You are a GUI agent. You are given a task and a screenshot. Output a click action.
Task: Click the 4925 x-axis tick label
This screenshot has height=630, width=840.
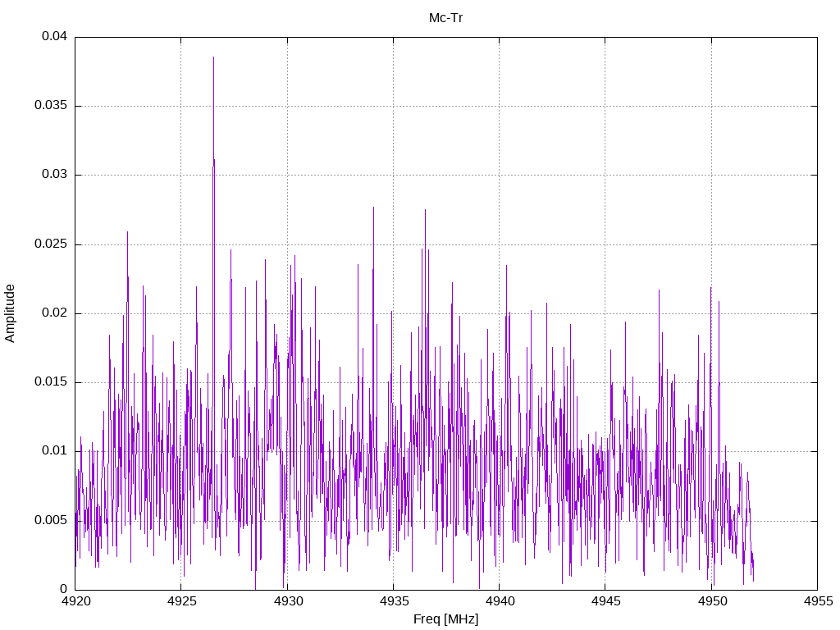click(x=181, y=601)
